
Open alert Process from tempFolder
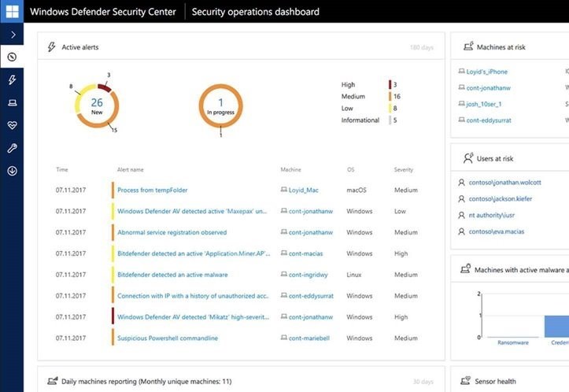(x=153, y=190)
